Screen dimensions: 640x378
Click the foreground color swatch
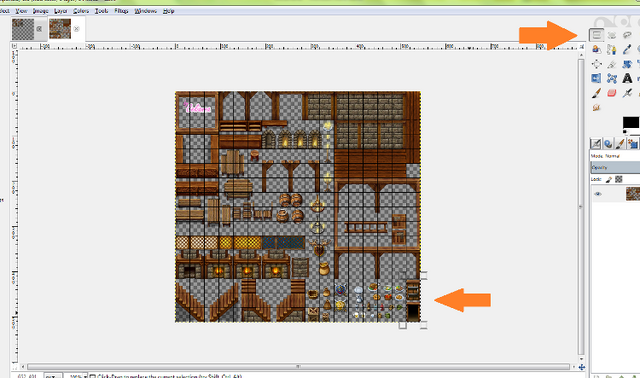pos(631,122)
